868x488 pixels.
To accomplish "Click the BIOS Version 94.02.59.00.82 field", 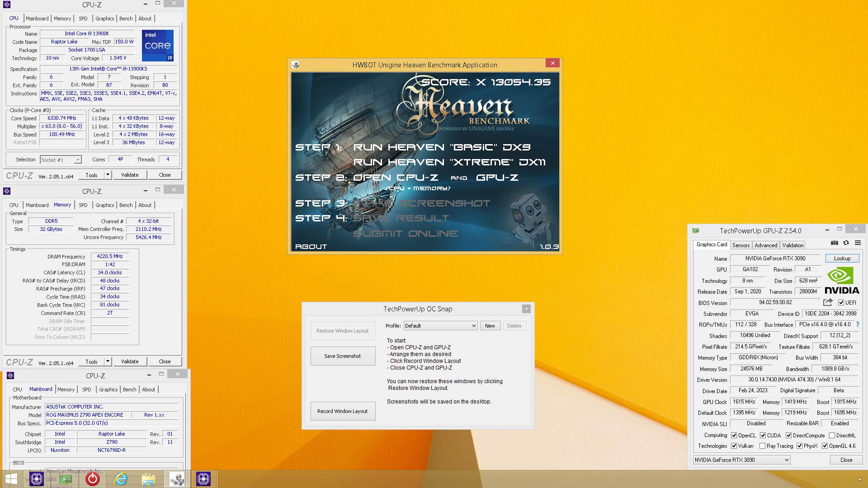I will [775, 302].
